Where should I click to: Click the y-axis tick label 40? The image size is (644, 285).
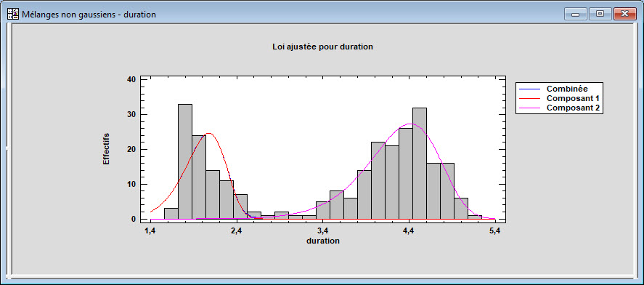click(x=131, y=80)
